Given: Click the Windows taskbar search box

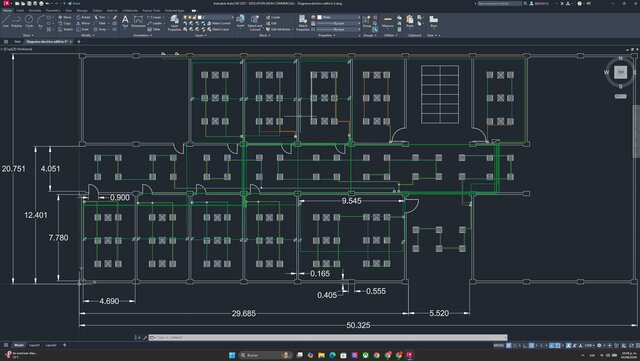Looking at the screenshot, I should (x=266, y=355).
